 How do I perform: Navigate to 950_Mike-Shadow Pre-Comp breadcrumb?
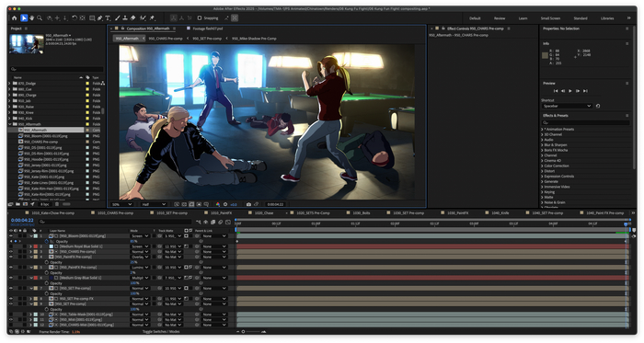(254, 39)
